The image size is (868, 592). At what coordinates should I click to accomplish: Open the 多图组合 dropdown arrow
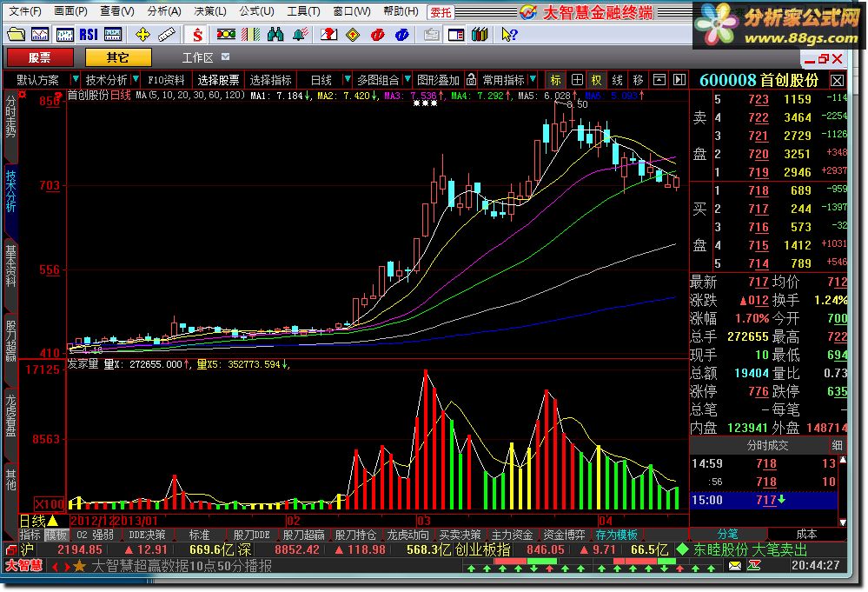pyautogui.click(x=407, y=79)
